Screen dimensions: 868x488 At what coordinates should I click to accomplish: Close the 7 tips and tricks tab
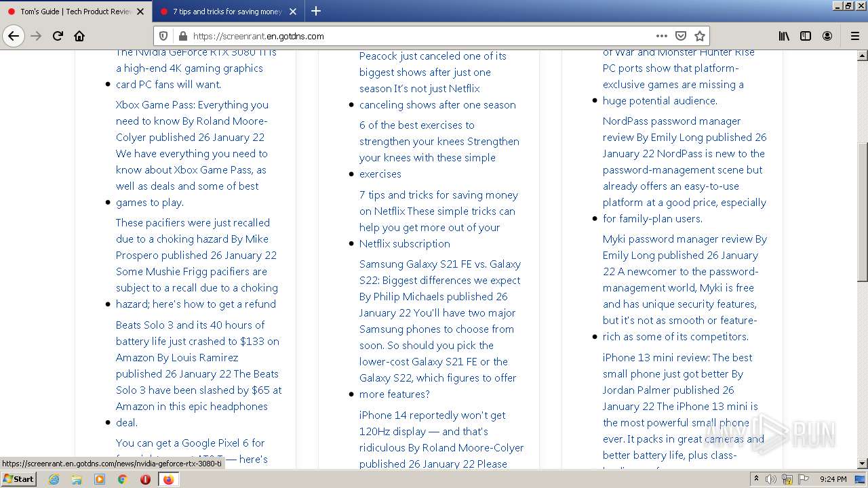click(x=293, y=12)
